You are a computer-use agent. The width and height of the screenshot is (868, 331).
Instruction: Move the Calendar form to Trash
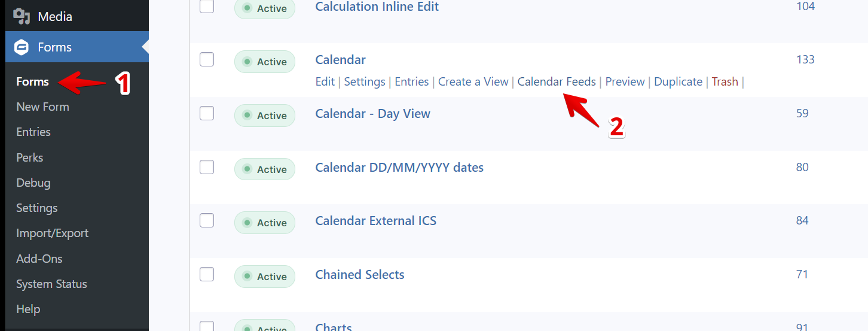point(725,81)
